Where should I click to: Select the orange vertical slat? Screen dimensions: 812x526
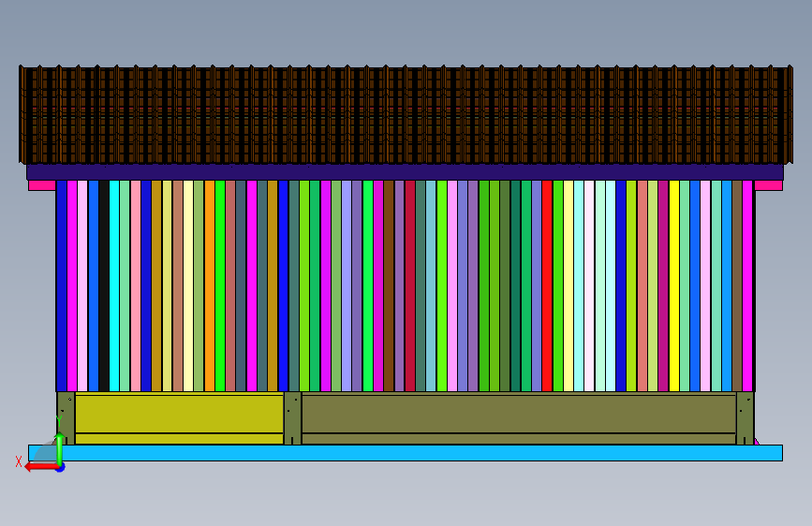pos(209,285)
